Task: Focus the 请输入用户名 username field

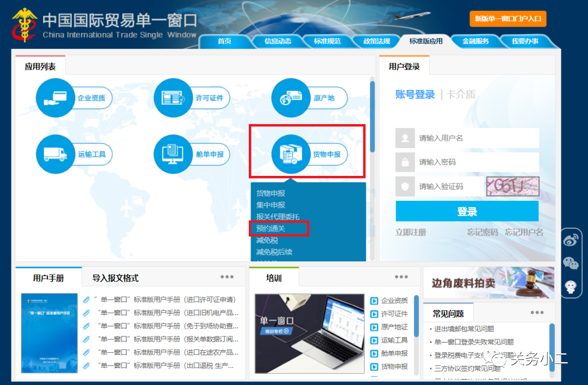Action: pyautogui.click(x=467, y=138)
